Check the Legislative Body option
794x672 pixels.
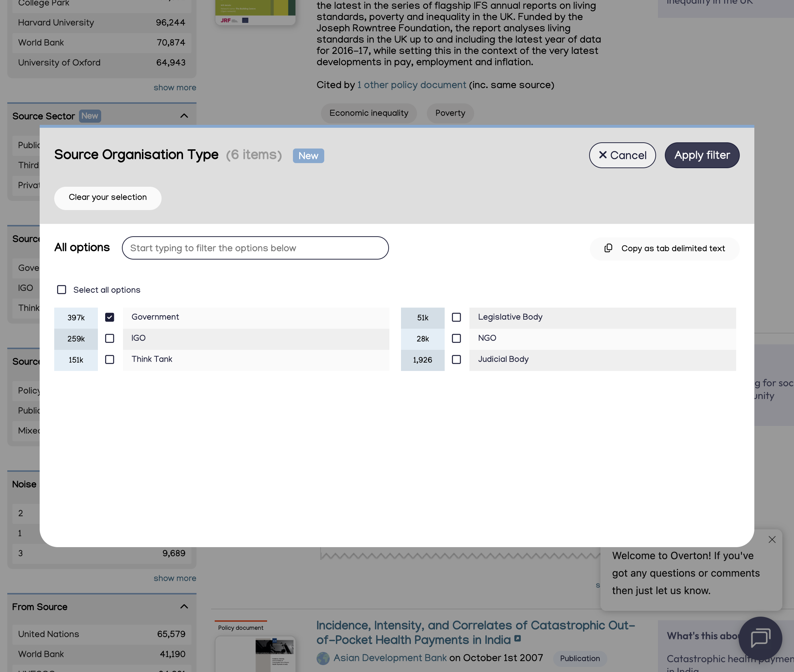[456, 317]
